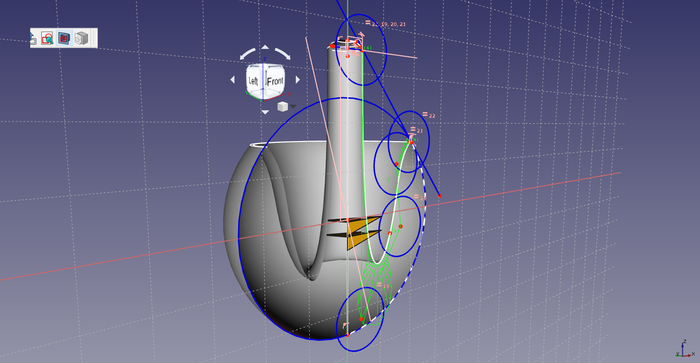Screen dimensions: 700x363
Task: Select the red endpoint of the blue line
Action: [x=440, y=196]
